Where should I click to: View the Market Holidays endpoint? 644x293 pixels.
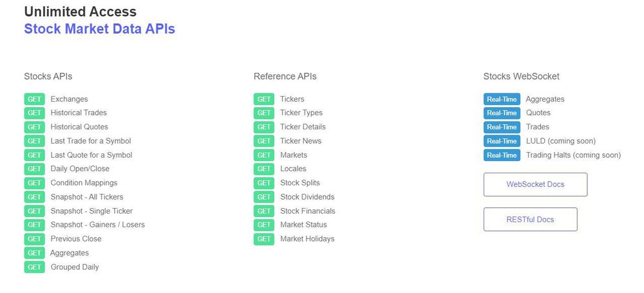(307, 239)
